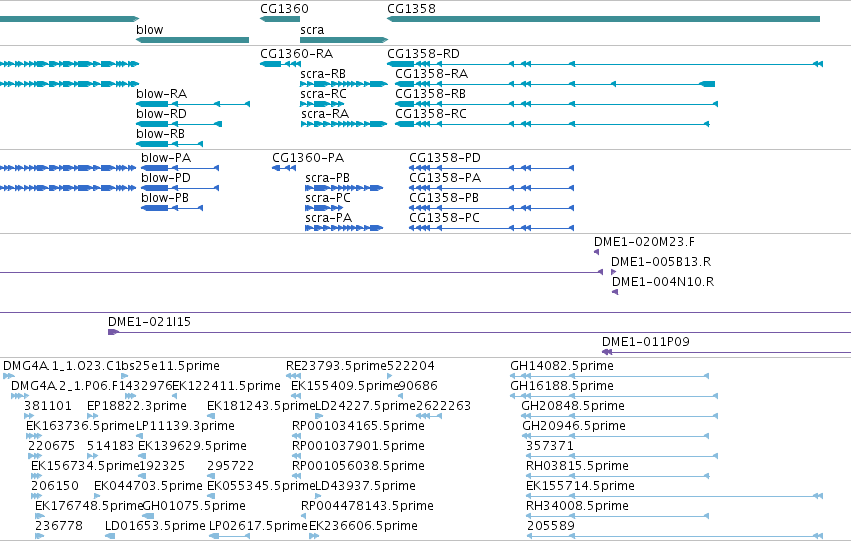The image size is (851, 541).
Task: Click the GH20848.5prime EST label
Action: (x=573, y=406)
